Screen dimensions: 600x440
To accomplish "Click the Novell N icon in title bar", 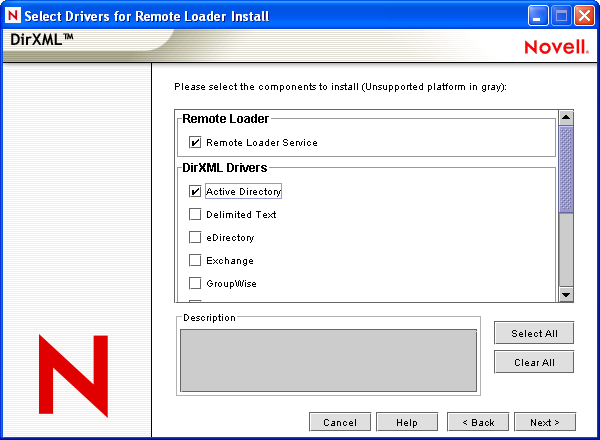I will click(13, 16).
